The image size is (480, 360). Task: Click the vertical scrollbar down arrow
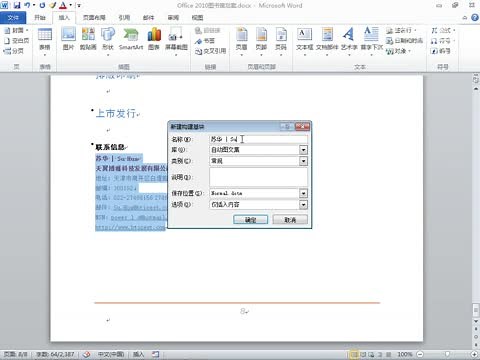tap(476, 321)
